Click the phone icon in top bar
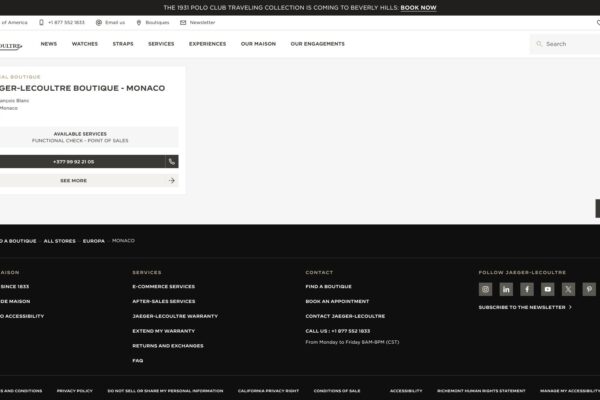The image size is (600, 400). pos(41,23)
